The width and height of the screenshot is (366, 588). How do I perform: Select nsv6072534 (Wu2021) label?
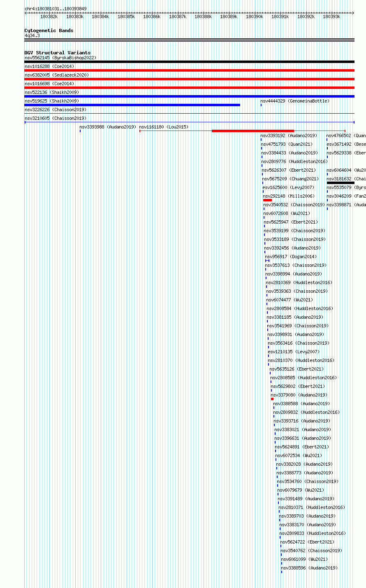pos(299,456)
